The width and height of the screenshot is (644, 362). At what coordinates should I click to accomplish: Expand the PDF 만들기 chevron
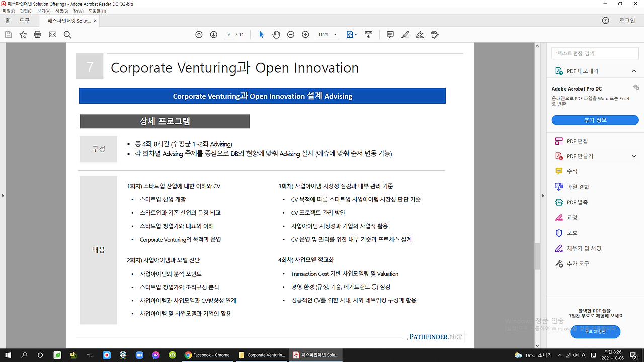point(634,156)
